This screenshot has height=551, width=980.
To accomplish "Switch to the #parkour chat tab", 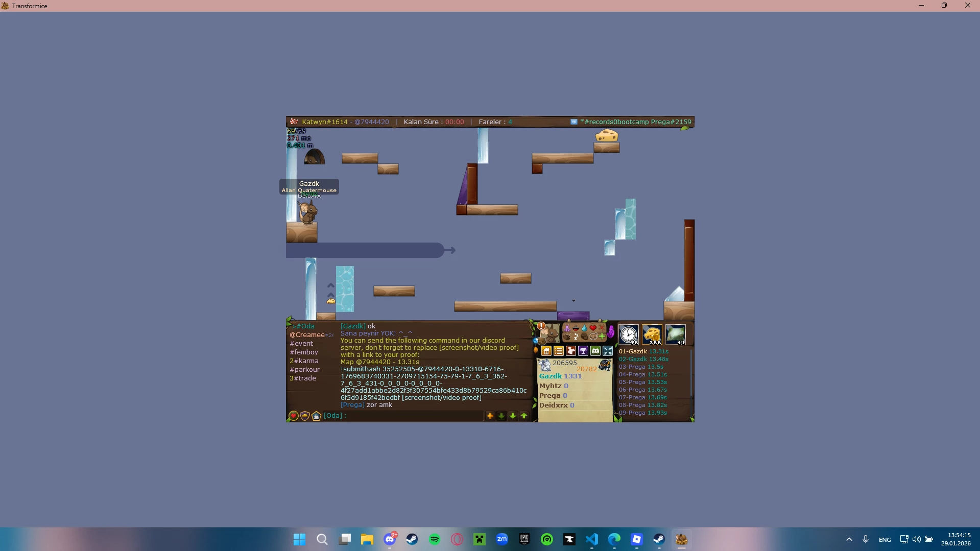I will 304,369.
